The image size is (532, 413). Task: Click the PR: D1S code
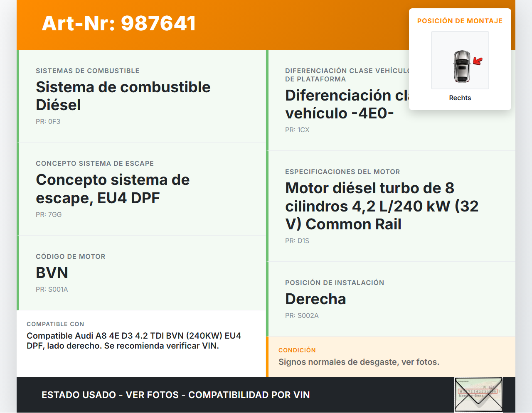coord(297,241)
